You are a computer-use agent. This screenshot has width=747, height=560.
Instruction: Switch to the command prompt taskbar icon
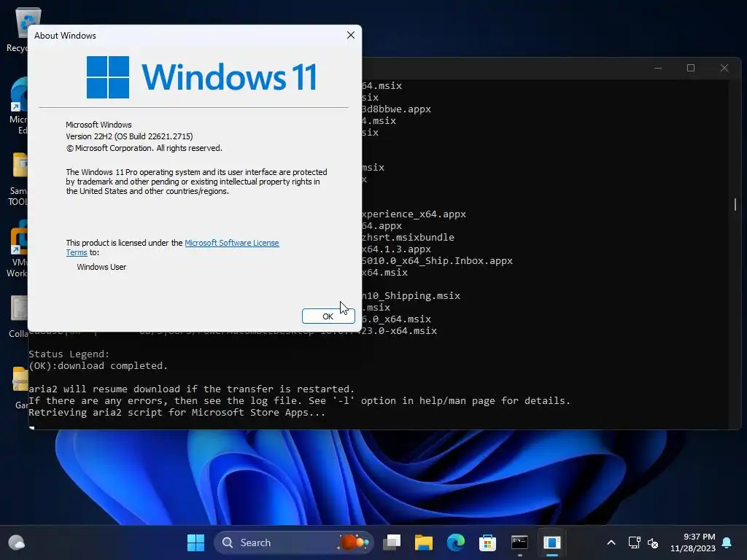(x=519, y=542)
